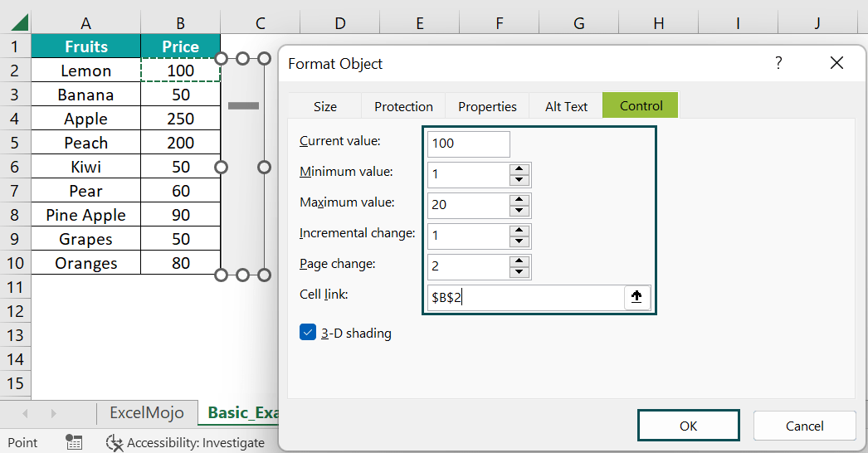Image resolution: width=868 pixels, height=453 pixels.
Task: Select the Lemon cell
Action: click(x=85, y=71)
